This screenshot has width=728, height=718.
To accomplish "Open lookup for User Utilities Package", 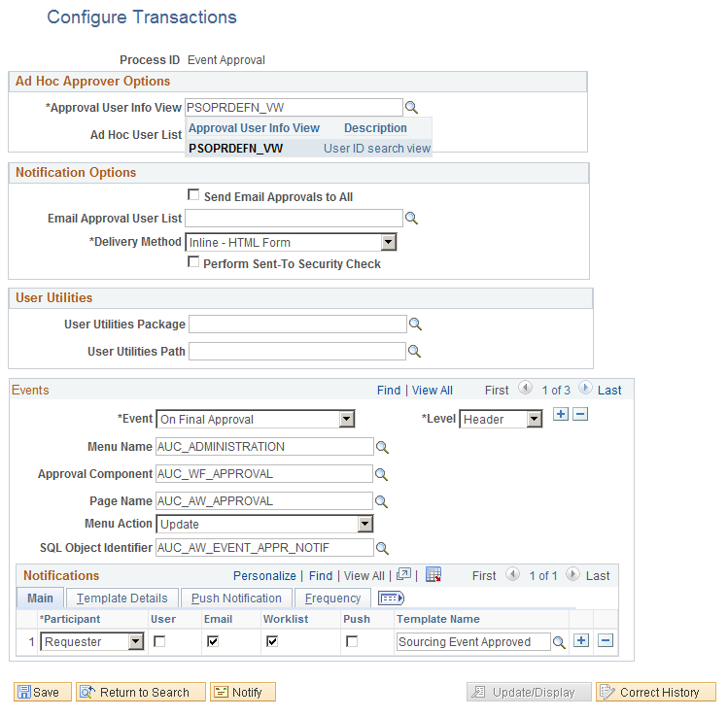I will (x=415, y=324).
